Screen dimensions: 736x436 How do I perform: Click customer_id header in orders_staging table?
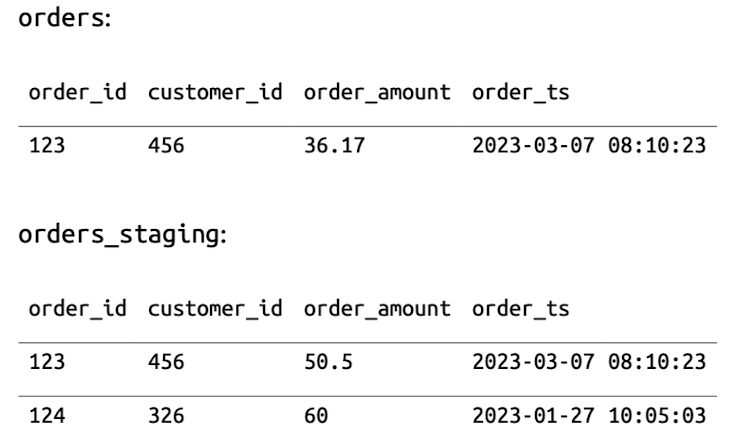click(212, 311)
